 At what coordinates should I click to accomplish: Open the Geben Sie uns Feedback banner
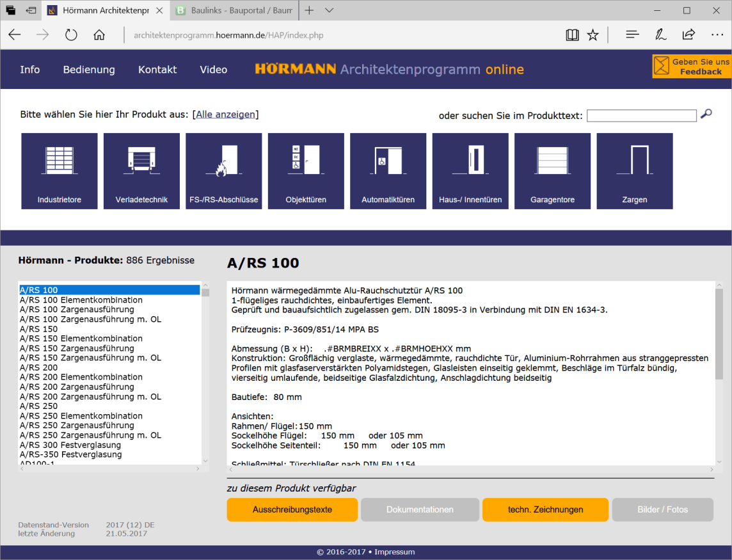pos(692,67)
